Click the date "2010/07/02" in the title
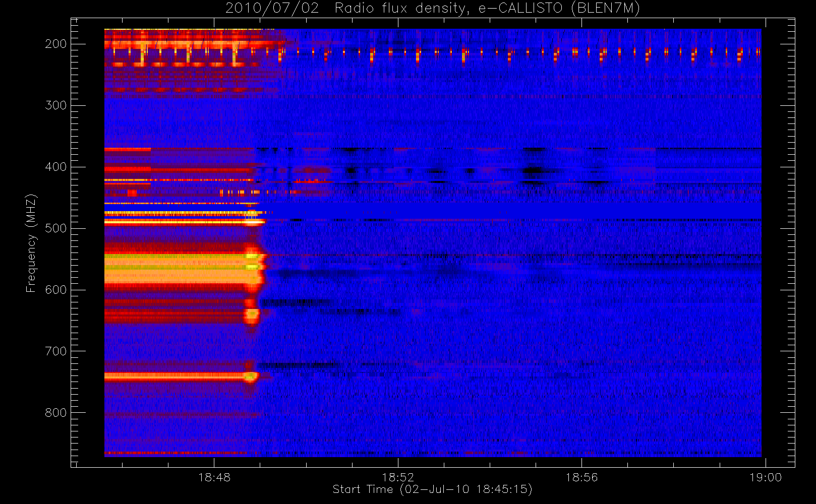The height and width of the screenshot is (504, 816). [x=272, y=9]
